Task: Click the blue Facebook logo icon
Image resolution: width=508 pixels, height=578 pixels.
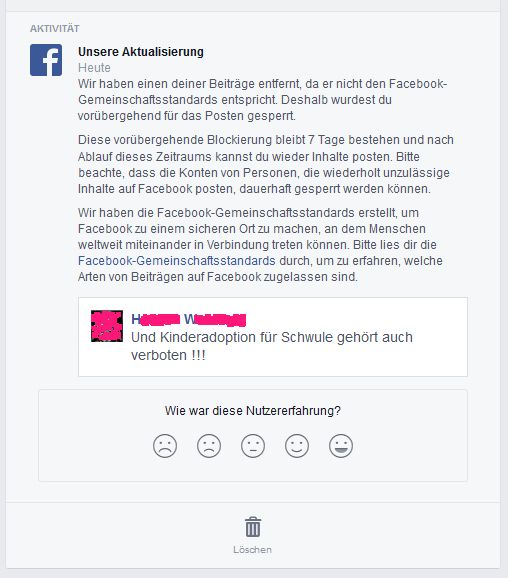Action: pyautogui.click(x=46, y=60)
